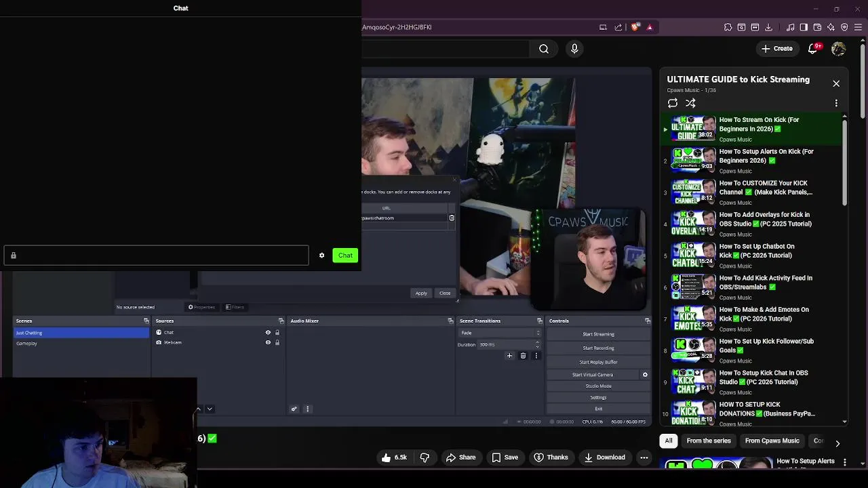The image size is (868, 488).
Task: Click the Brave Rewards triangle icon
Action: (650, 27)
